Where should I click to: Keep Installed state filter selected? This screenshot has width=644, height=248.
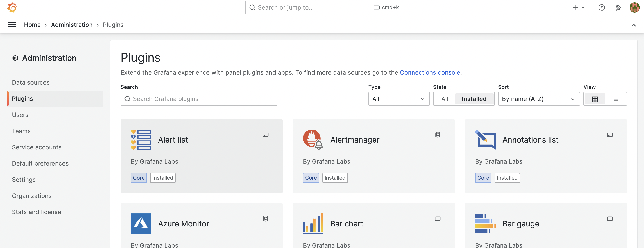[x=474, y=99]
